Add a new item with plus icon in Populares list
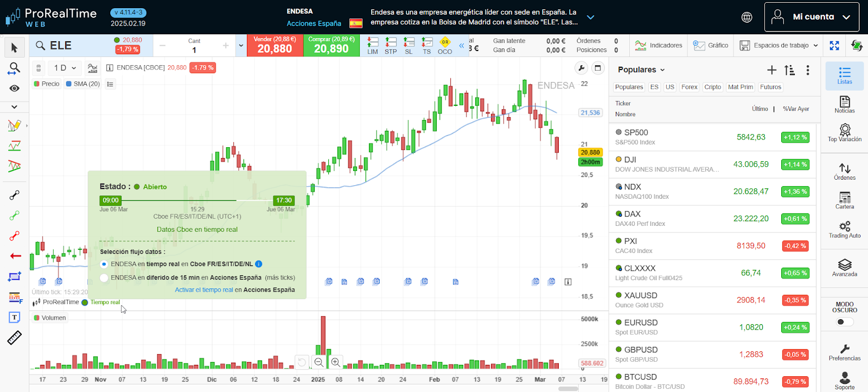The height and width of the screenshot is (392, 868). 771,70
